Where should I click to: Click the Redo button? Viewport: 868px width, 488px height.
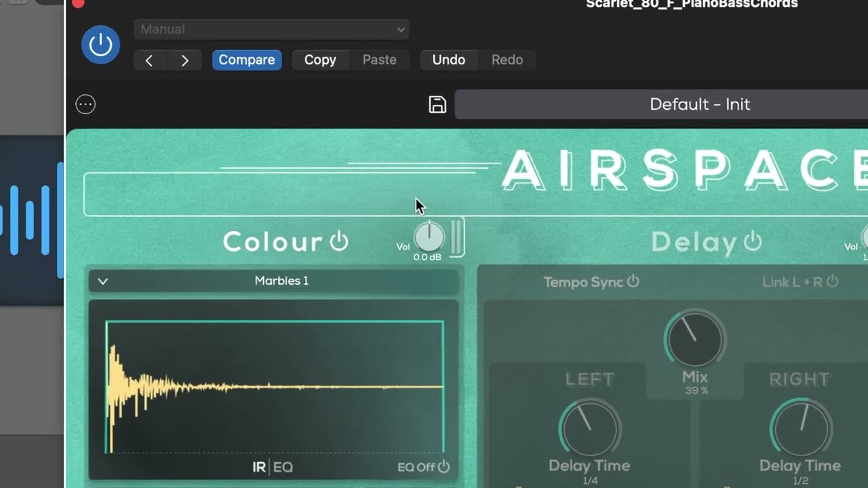[507, 60]
